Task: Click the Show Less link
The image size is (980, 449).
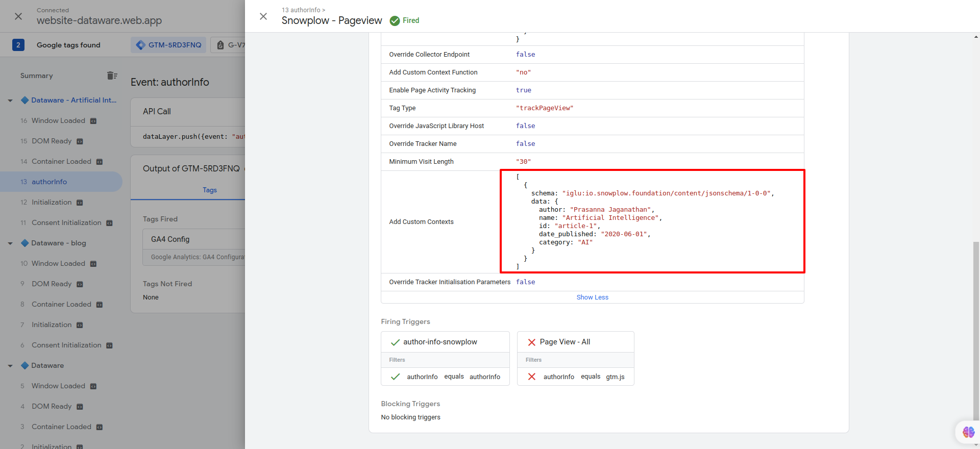Action: point(592,297)
